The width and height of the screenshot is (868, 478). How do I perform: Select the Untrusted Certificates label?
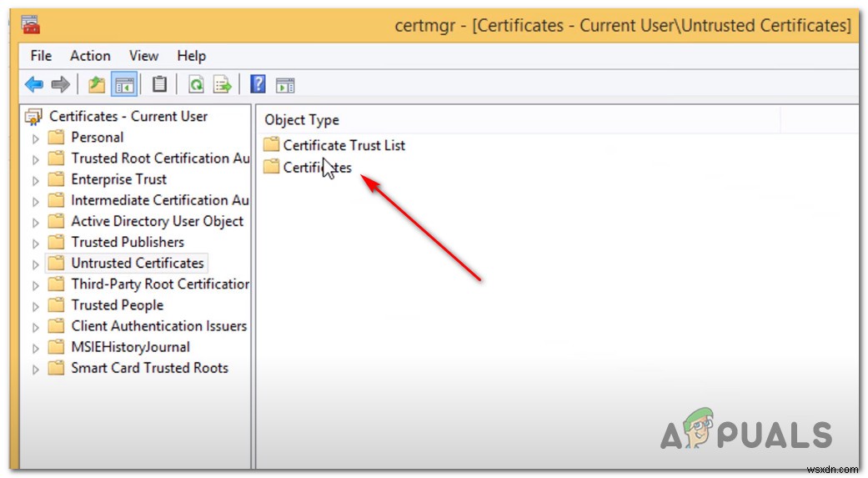click(x=138, y=264)
